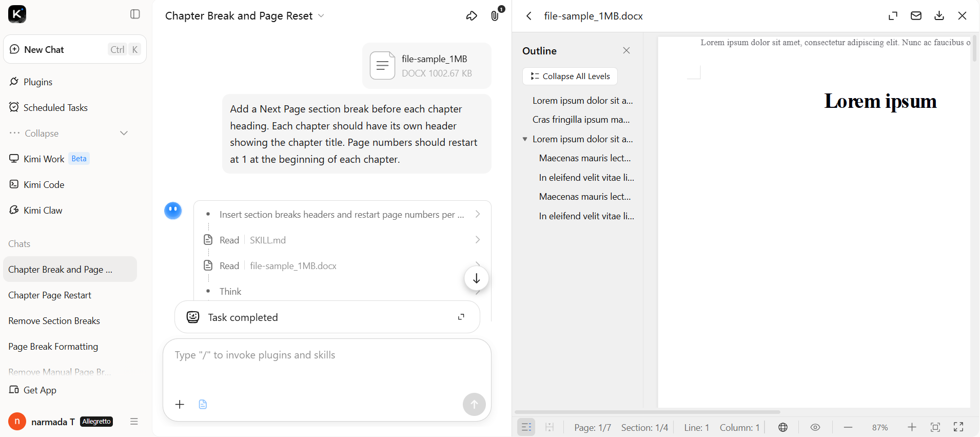Add attachment with plus icon

click(x=180, y=405)
